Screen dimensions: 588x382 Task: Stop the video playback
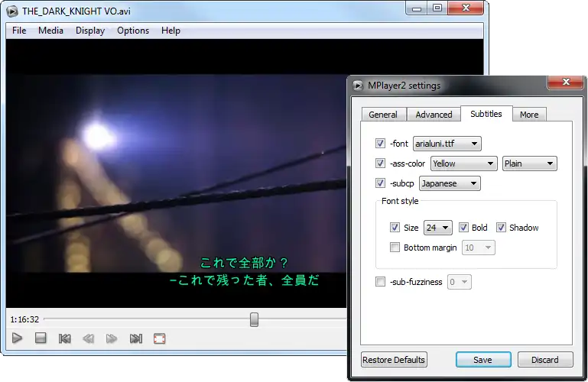pyautogui.click(x=41, y=338)
